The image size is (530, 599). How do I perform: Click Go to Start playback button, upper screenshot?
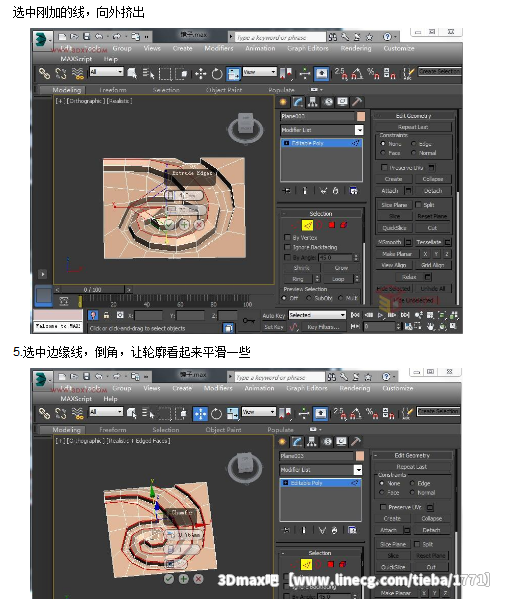[355, 315]
